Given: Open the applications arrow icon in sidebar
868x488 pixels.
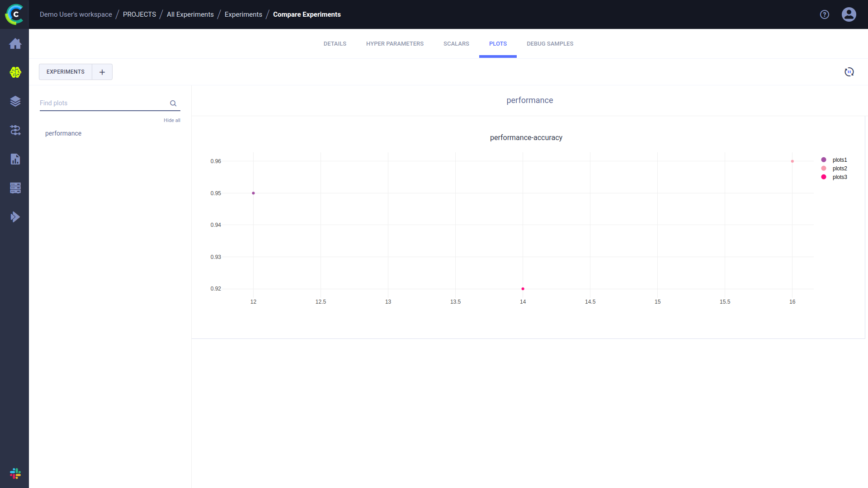Looking at the screenshot, I should [15, 217].
